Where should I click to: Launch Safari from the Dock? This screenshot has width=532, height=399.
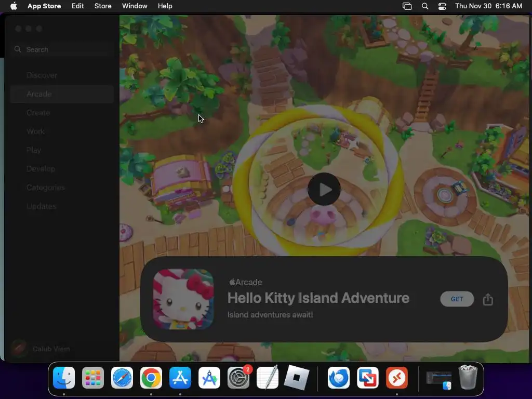122,378
